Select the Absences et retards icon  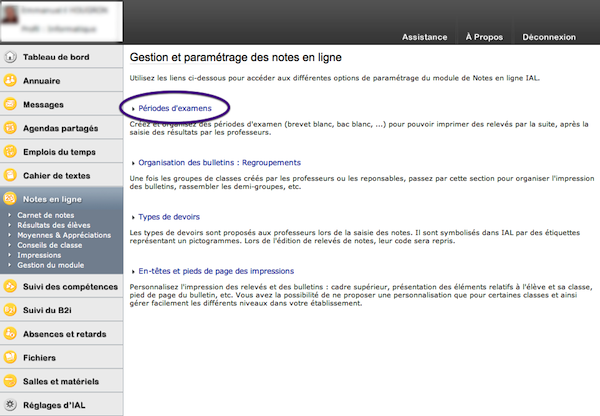(10, 335)
